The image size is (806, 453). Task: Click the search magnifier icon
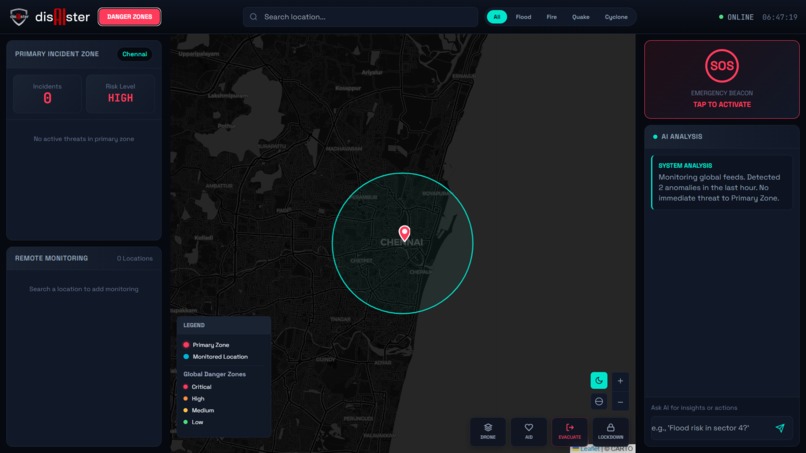click(x=253, y=17)
